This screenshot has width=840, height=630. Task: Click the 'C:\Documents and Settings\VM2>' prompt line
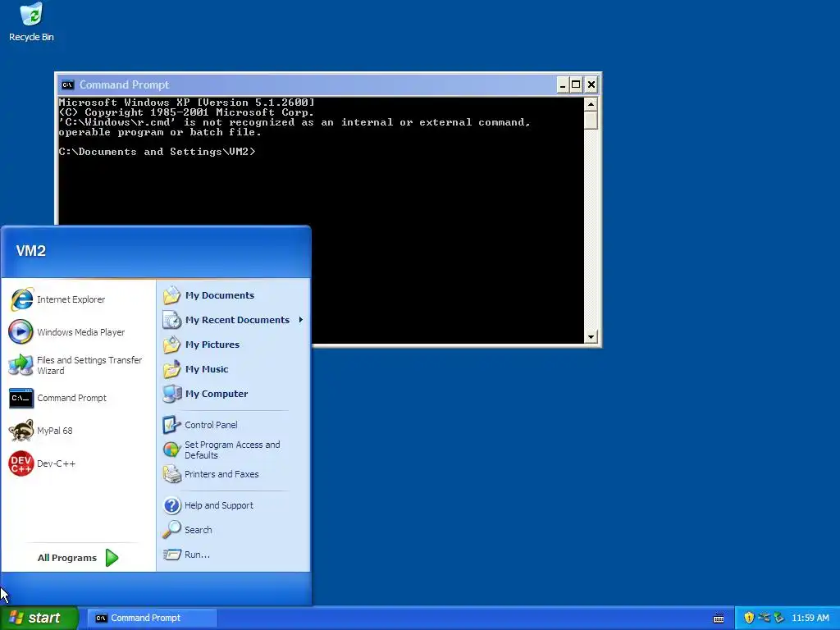point(157,152)
